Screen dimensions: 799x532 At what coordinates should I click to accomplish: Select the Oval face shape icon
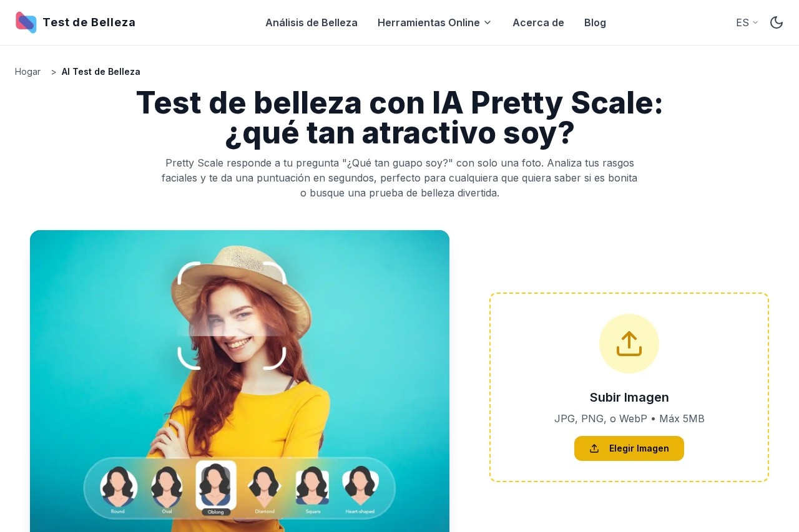click(167, 490)
